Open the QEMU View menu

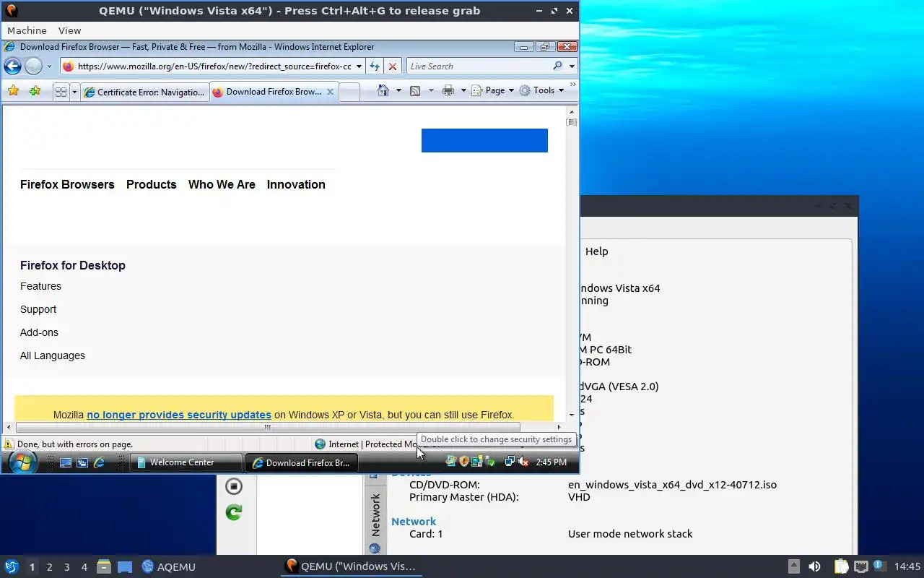(x=69, y=30)
